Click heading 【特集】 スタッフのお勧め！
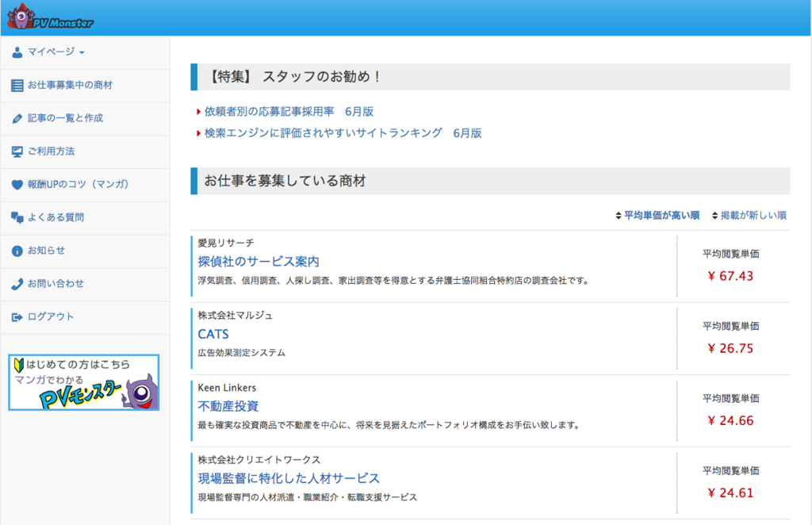Image resolution: width=812 pixels, height=525 pixels. pos(295,77)
